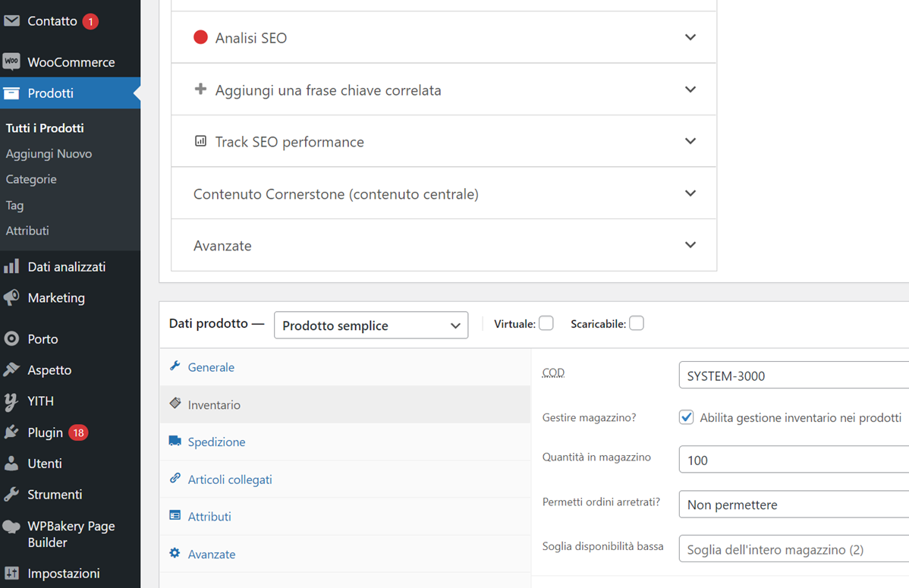Screen dimensions: 909x588
Task: Go to Aggiungi Nuovo product link
Action: click(49, 154)
